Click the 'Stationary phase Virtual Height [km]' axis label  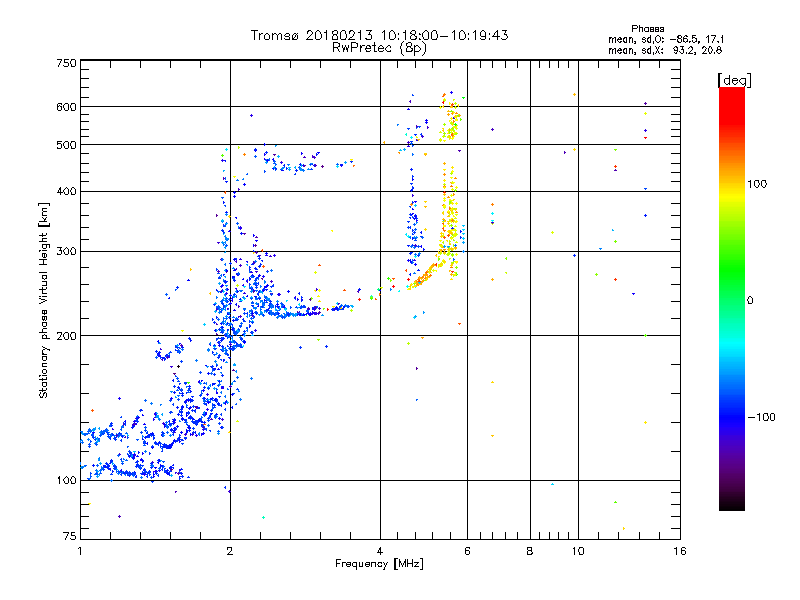click(x=44, y=300)
